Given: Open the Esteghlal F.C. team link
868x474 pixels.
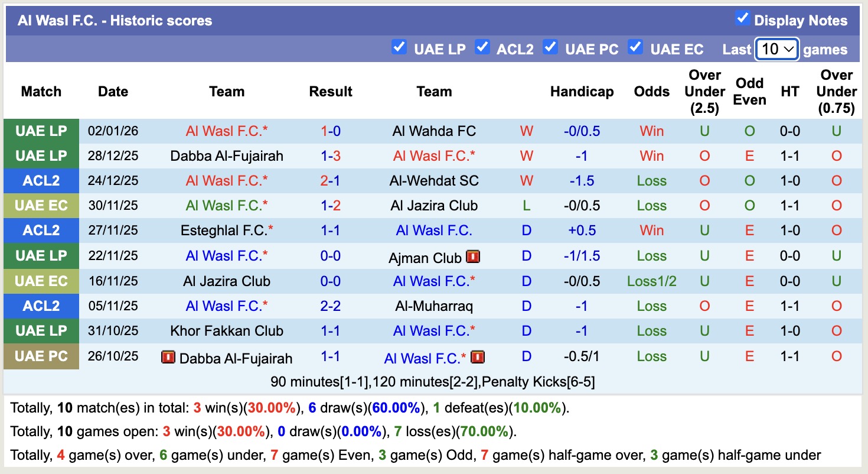Looking at the screenshot, I should pos(227,230).
